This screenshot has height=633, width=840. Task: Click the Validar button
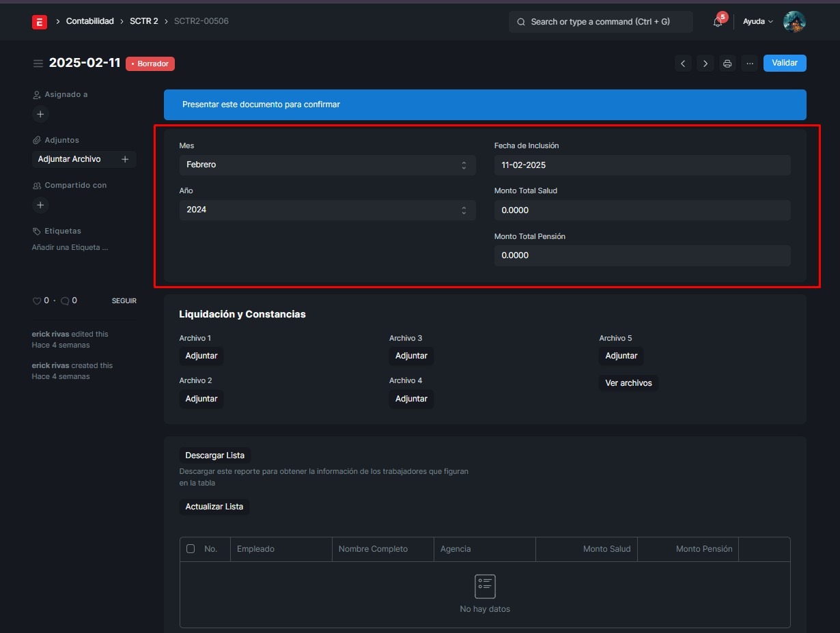click(x=785, y=63)
